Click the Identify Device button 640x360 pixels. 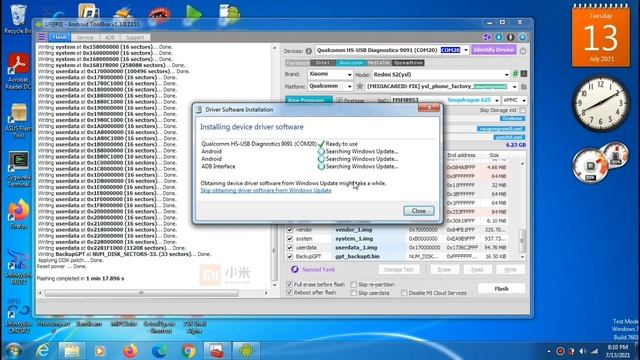(x=493, y=50)
